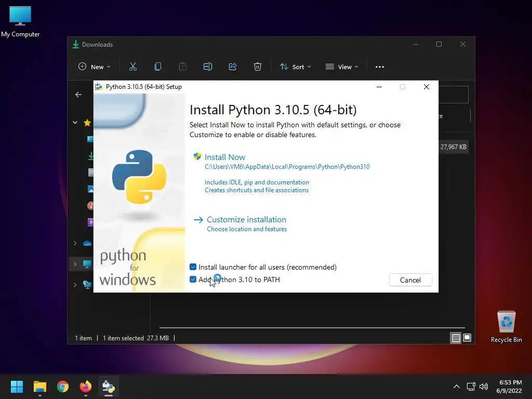Click Python installer icon in the taskbar
The height and width of the screenshot is (399, 532).
tap(109, 387)
